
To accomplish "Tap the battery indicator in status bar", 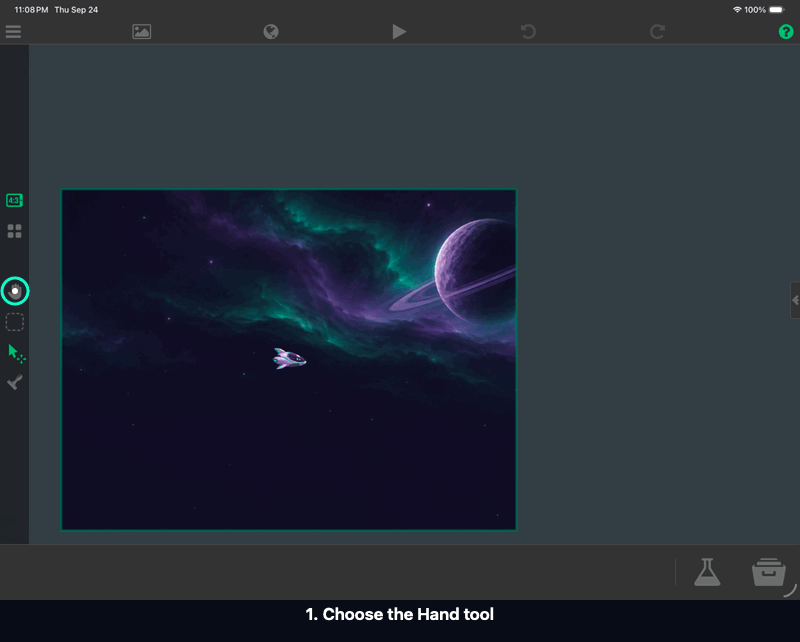I will click(776, 10).
